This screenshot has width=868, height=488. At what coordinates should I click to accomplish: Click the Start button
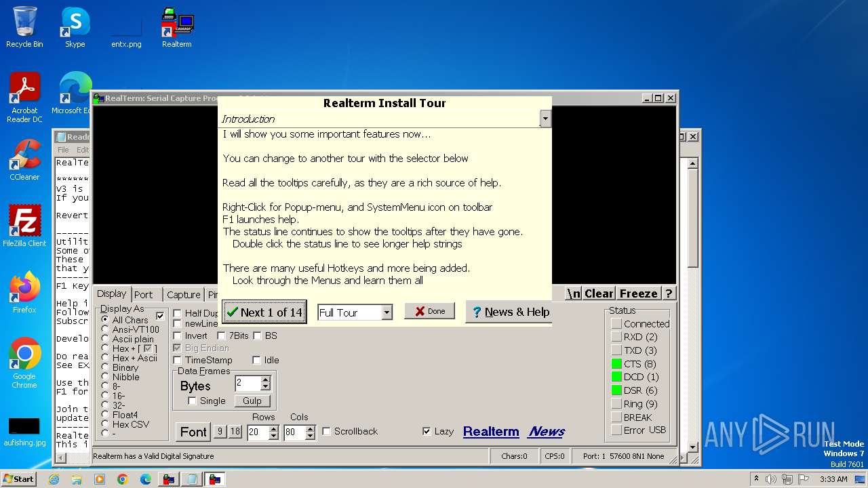tap(19, 479)
